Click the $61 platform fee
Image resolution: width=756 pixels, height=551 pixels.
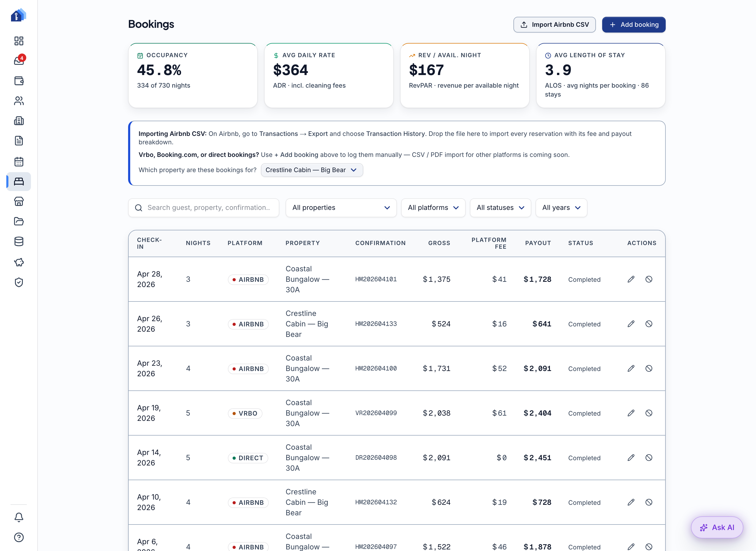tap(499, 413)
